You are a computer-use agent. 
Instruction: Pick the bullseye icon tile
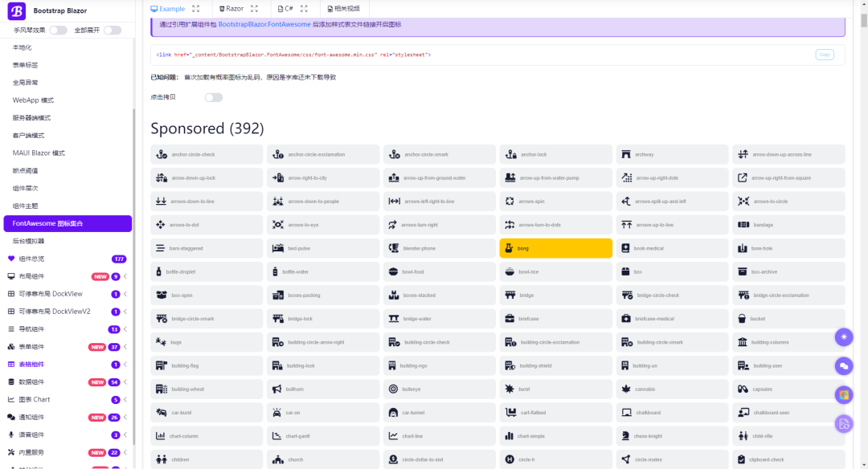click(439, 389)
